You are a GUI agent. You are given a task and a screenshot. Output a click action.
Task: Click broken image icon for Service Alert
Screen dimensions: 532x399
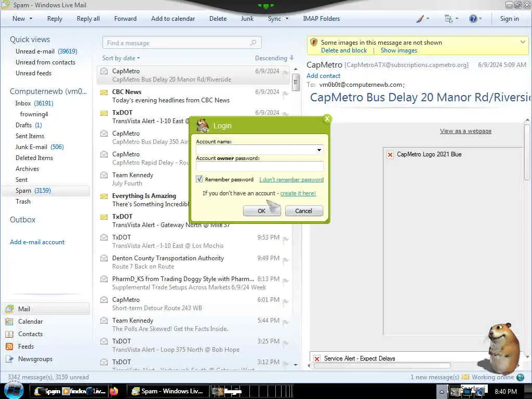coord(317,358)
